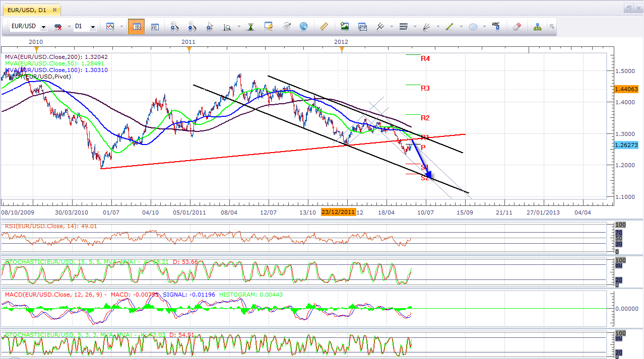644x359 pixels.
Task: Toggle the chart labels box icon
Action: point(155,27)
